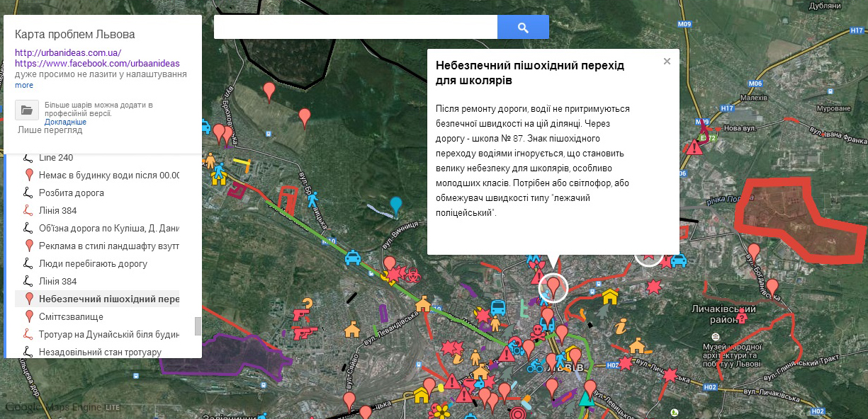Click the blue search button

point(523,28)
